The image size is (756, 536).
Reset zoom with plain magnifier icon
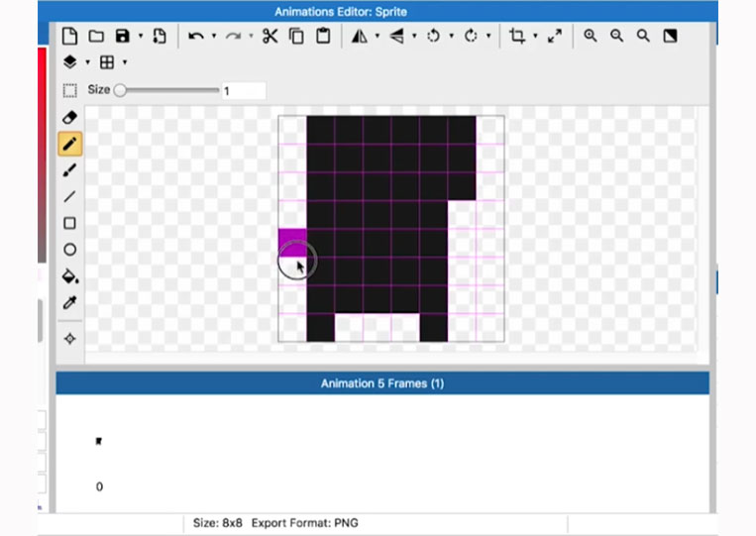[x=643, y=36]
